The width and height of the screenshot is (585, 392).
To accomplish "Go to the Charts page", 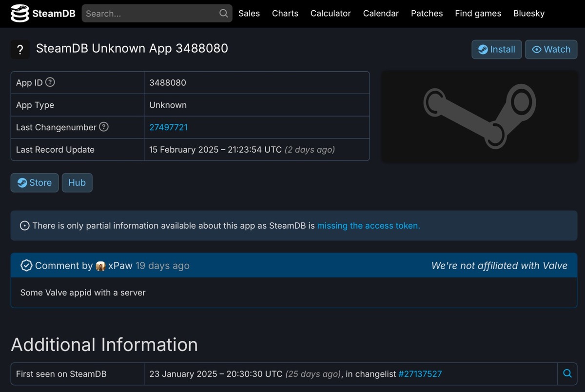I will click(285, 14).
